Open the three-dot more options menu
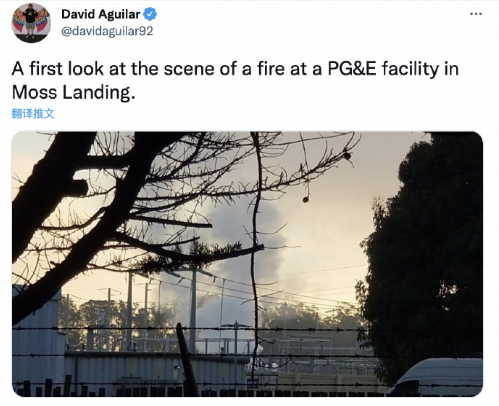 [476, 14]
